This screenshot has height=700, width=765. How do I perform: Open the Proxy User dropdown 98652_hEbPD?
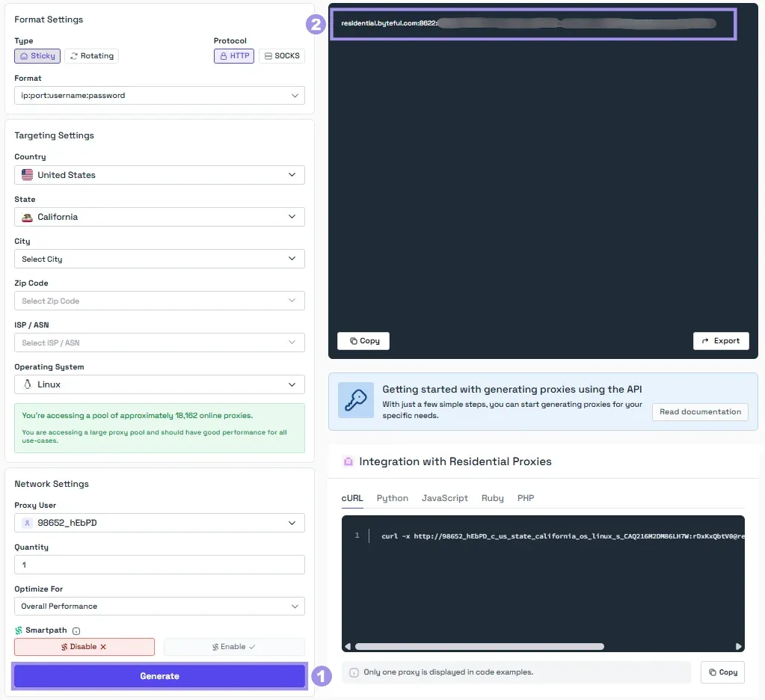pos(159,523)
